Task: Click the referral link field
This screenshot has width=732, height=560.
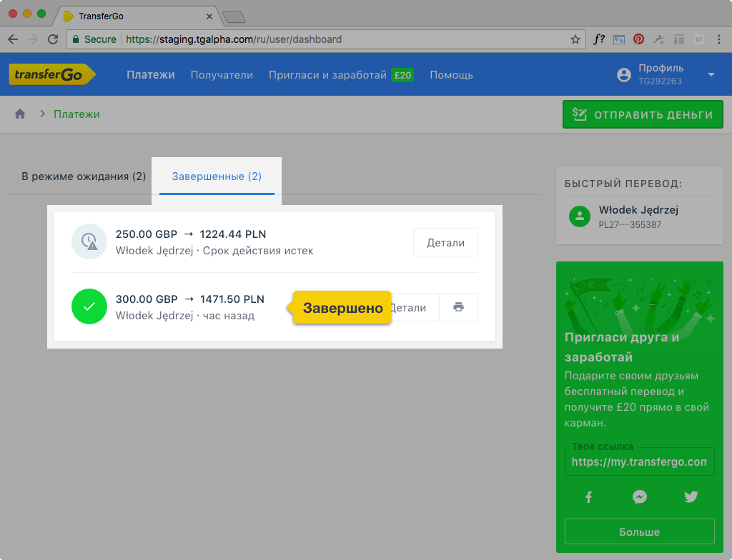Action: [x=640, y=462]
